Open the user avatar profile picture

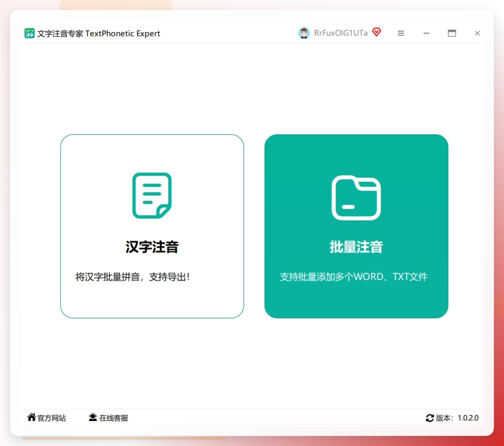(x=304, y=33)
